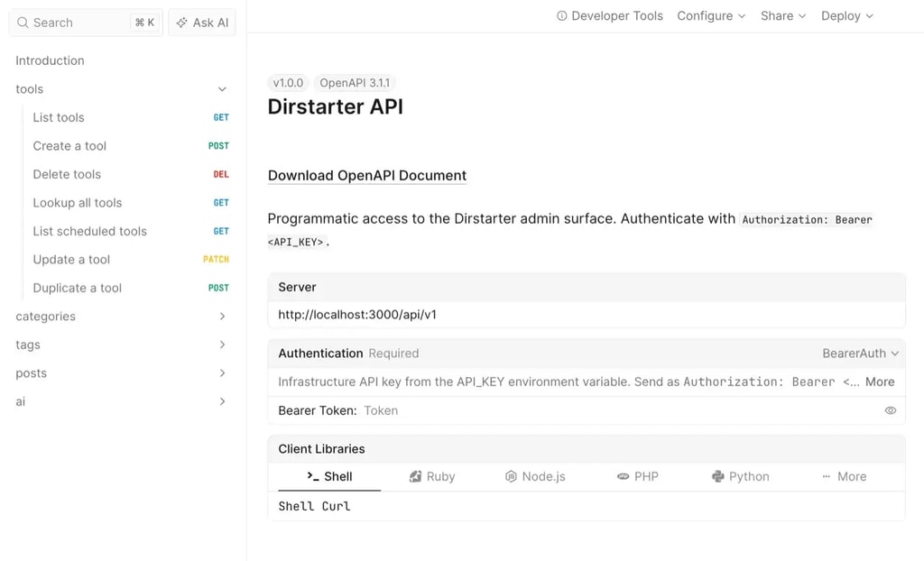Click the Server header label

pyautogui.click(x=297, y=287)
